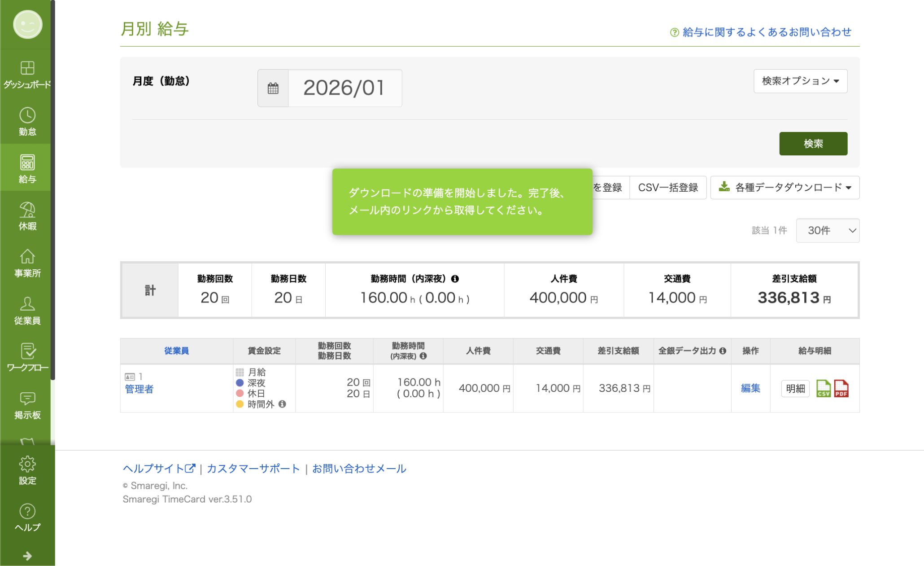Click the 336,813 円 total 差引支給額 value

(794, 298)
